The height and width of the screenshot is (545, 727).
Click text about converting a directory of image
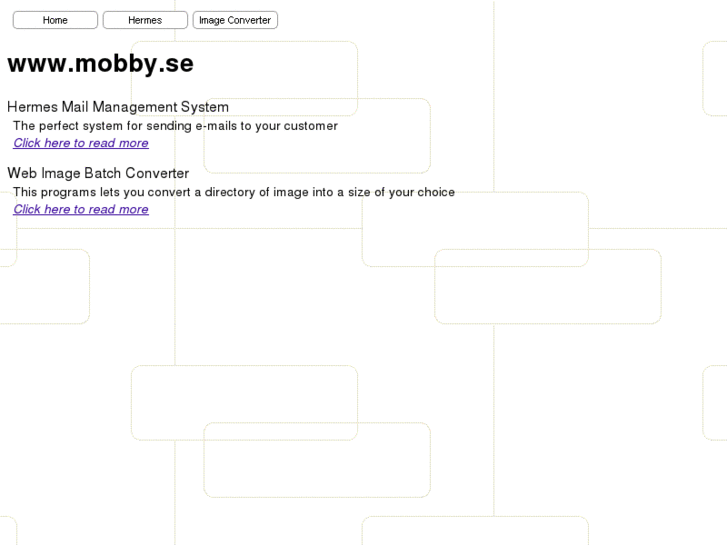234,192
